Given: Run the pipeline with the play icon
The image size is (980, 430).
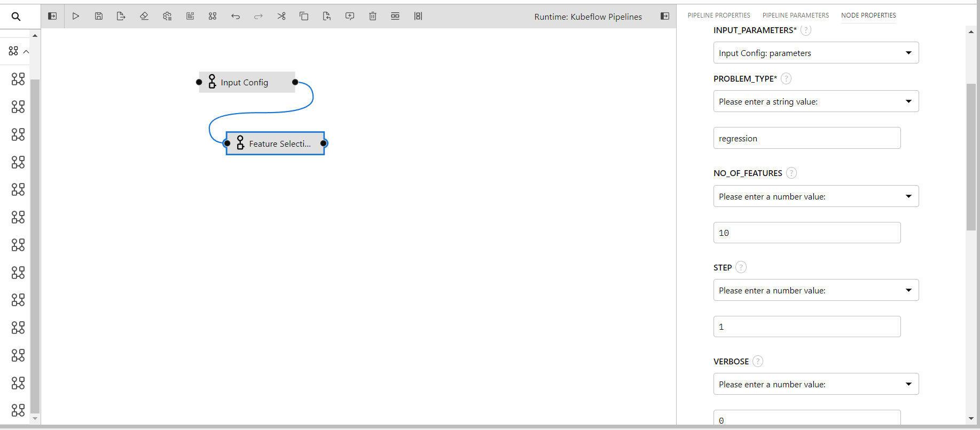Looking at the screenshot, I should (x=76, y=16).
